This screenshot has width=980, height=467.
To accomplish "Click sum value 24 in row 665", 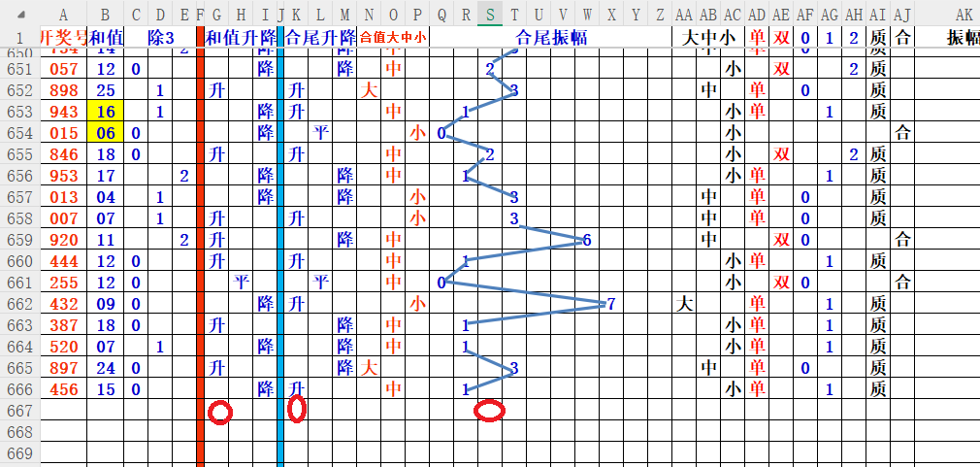I will coord(105,368).
